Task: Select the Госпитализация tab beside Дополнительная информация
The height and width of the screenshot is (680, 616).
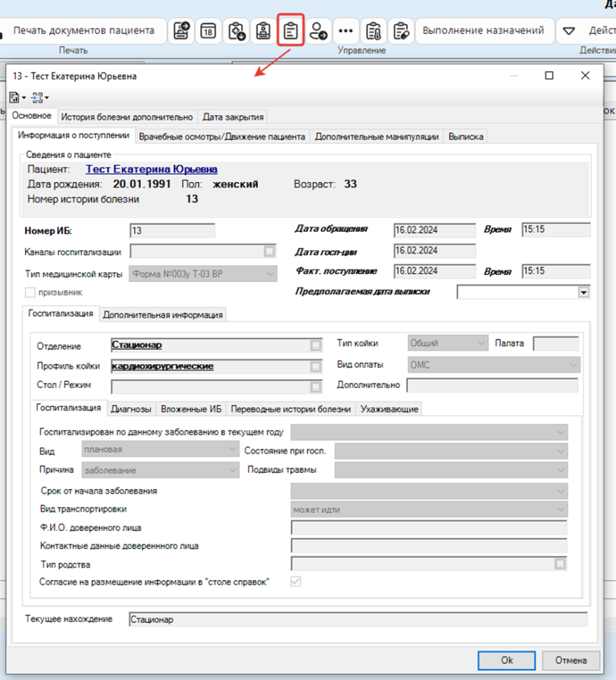Action: [61, 313]
